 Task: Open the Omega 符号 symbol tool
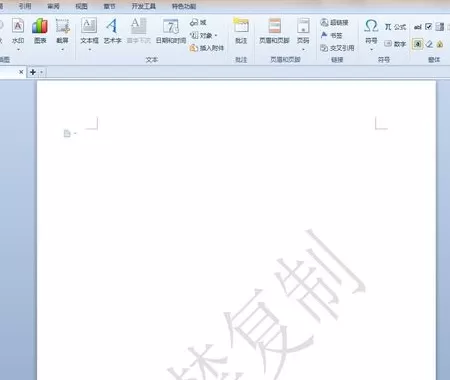point(371,26)
